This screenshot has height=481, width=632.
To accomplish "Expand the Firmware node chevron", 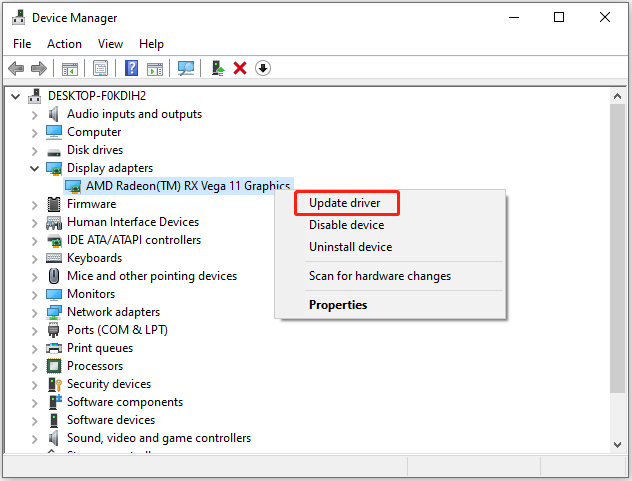I will click(35, 205).
